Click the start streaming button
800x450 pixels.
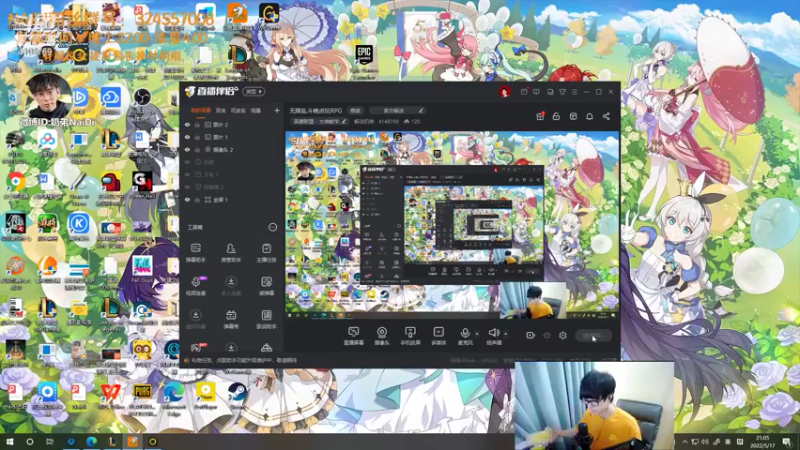coord(593,336)
